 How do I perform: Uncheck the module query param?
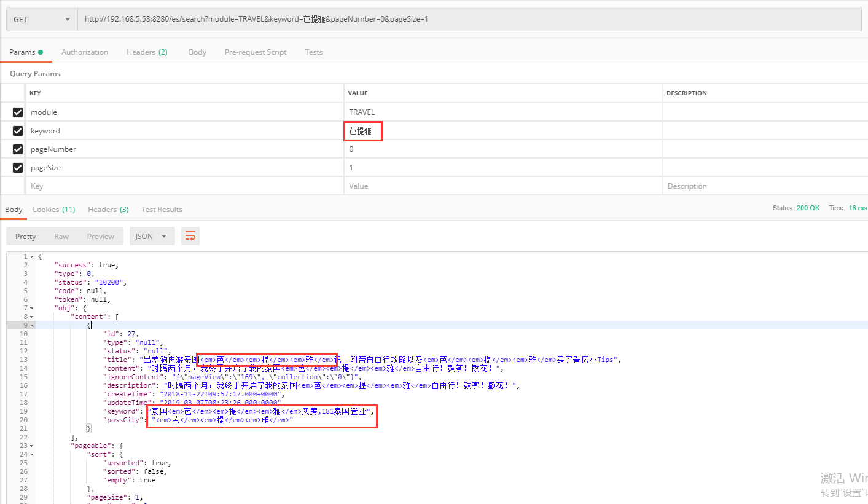click(x=17, y=112)
